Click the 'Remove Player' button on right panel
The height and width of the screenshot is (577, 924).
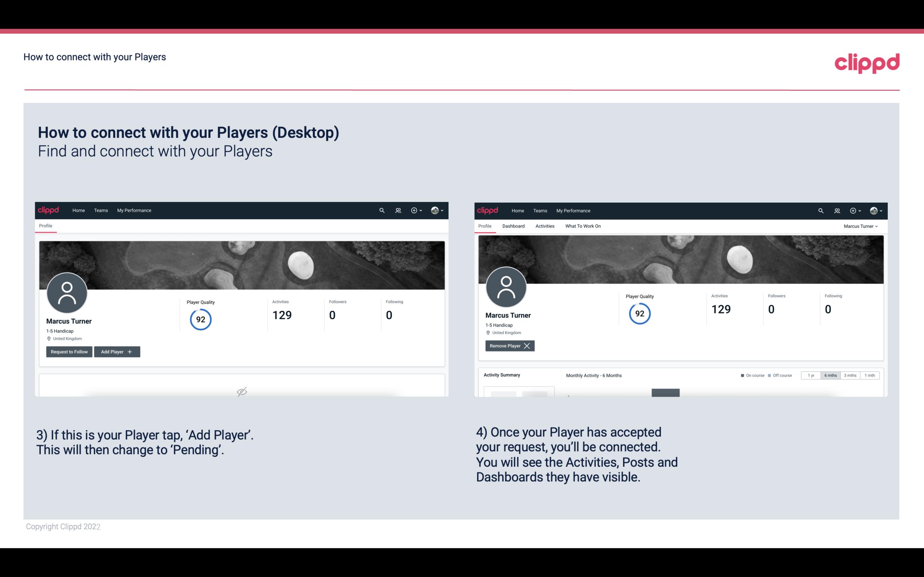(509, 346)
